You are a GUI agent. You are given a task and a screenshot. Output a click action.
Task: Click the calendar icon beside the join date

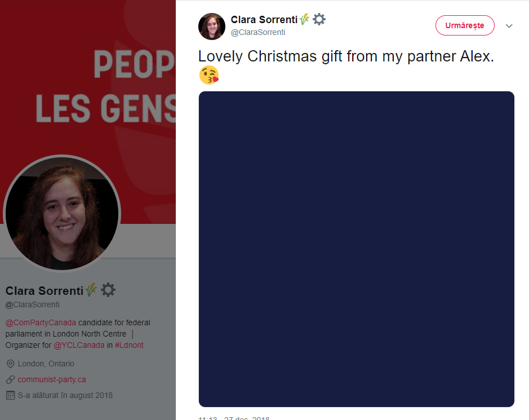point(11,395)
